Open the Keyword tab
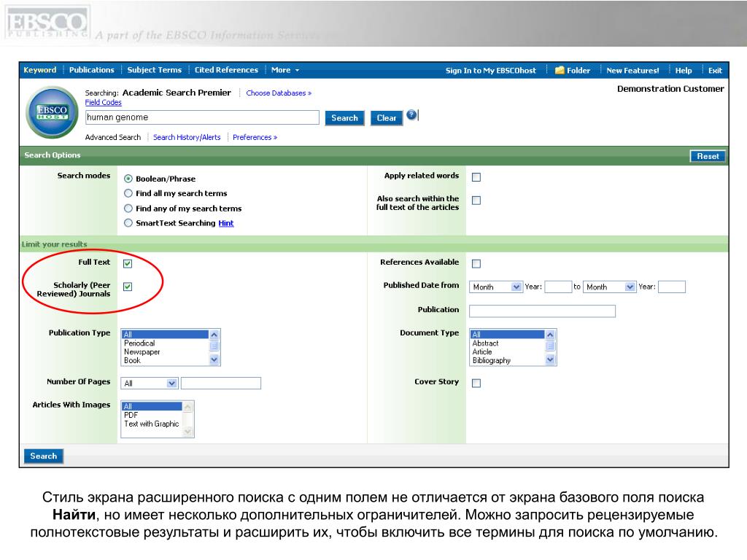747x560 pixels. point(40,70)
